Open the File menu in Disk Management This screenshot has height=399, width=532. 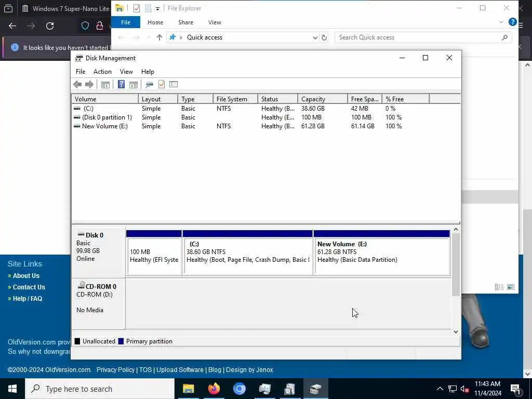[81, 72]
